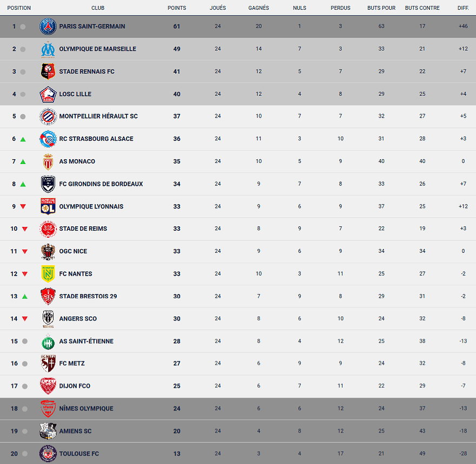The height and width of the screenshot is (464, 476).
Task: Click the LOSC Lille club badge
Action: click(x=48, y=94)
